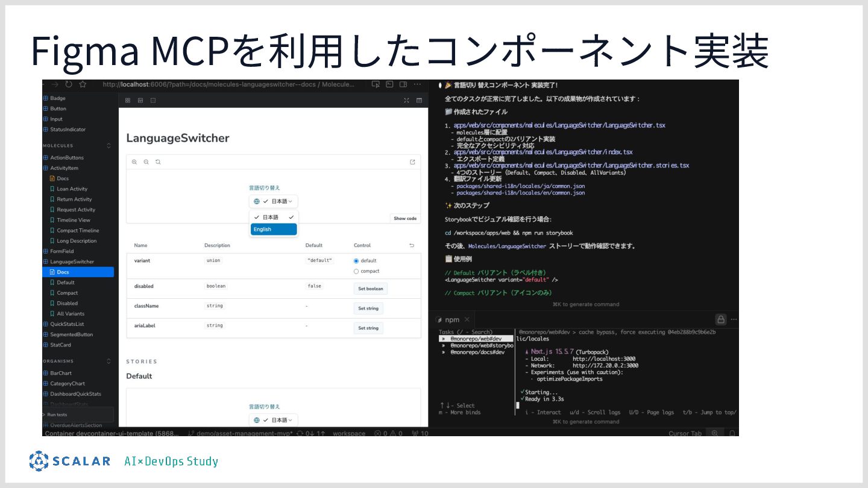Change background icon in Storybook toolbar

click(140, 101)
